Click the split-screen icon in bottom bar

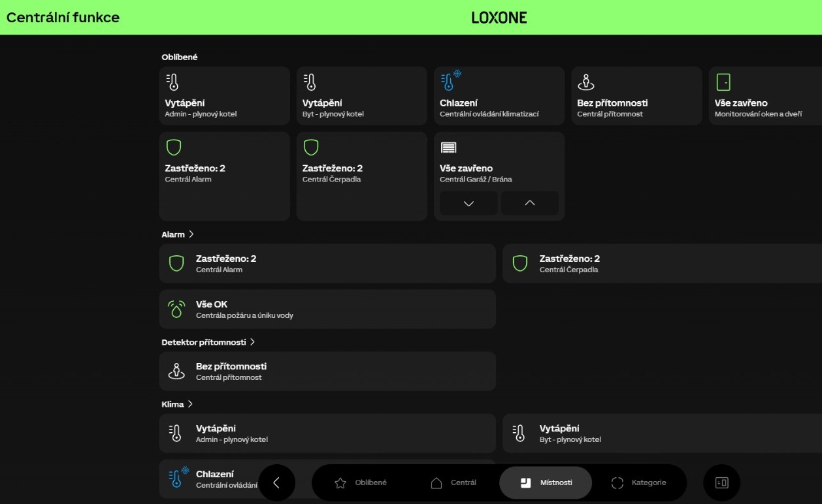(721, 483)
